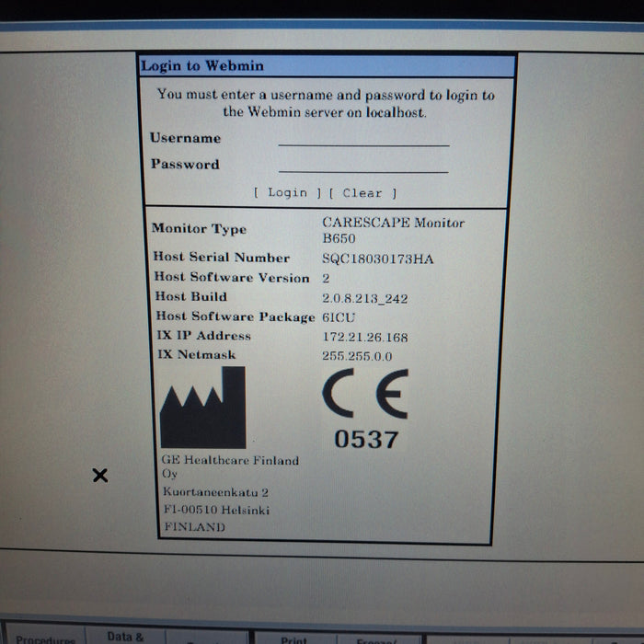Screen dimensions: 644x644
Task: Click the CARESCAPE Monitor B650 text
Action: coord(393,229)
